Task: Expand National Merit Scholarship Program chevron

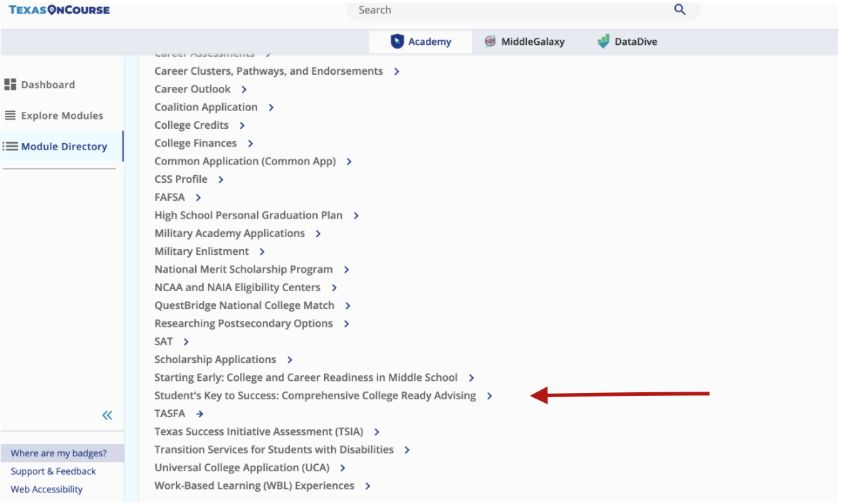Action: [x=346, y=270]
